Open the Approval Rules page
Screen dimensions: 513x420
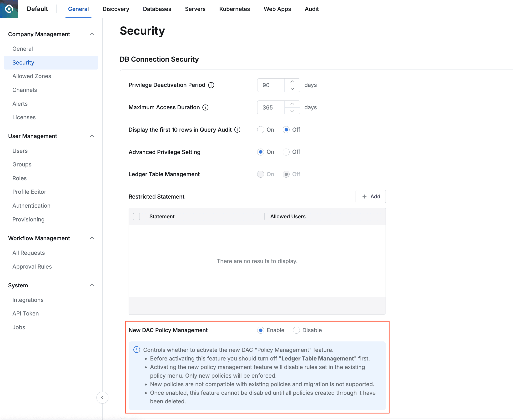click(32, 266)
